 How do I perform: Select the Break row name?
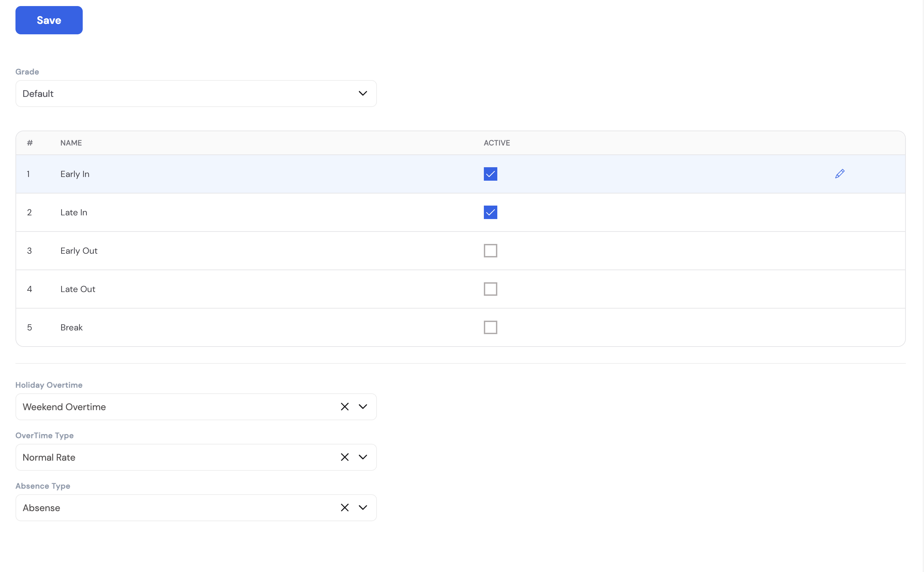(x=72, y=327)
